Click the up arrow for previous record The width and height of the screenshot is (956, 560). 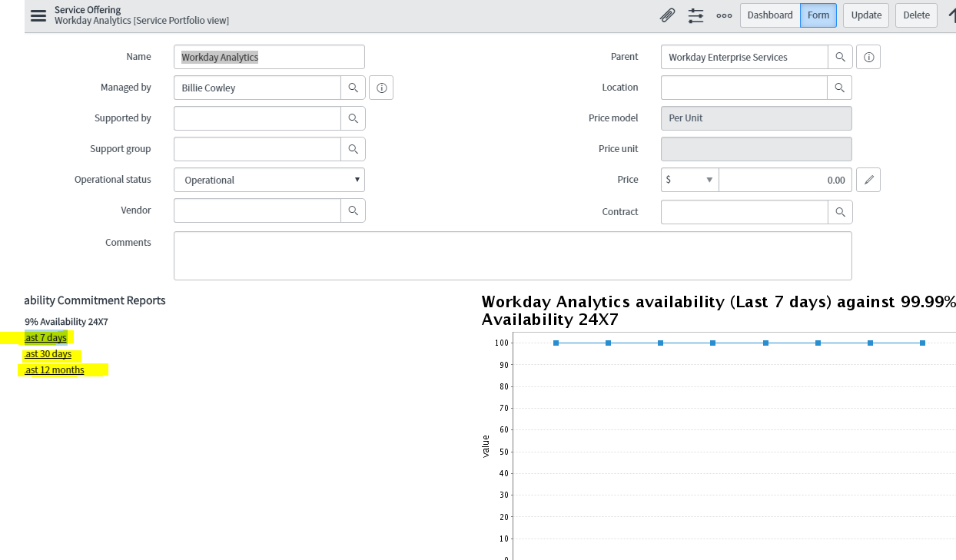pyautogui.click(x=951, y=15)
